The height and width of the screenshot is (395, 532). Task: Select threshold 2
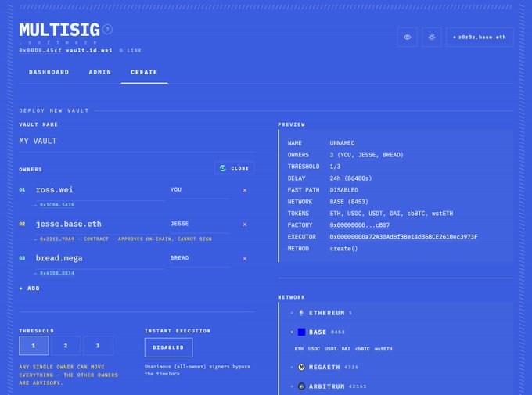pyautogui.click(x=66, y=346)
